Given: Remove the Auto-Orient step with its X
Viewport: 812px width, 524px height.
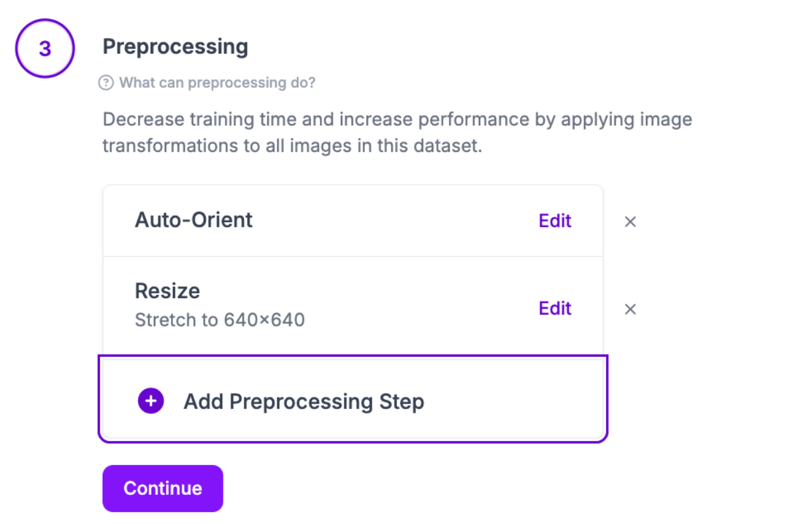Looking at the screenshot, I should tap(630, 221).
